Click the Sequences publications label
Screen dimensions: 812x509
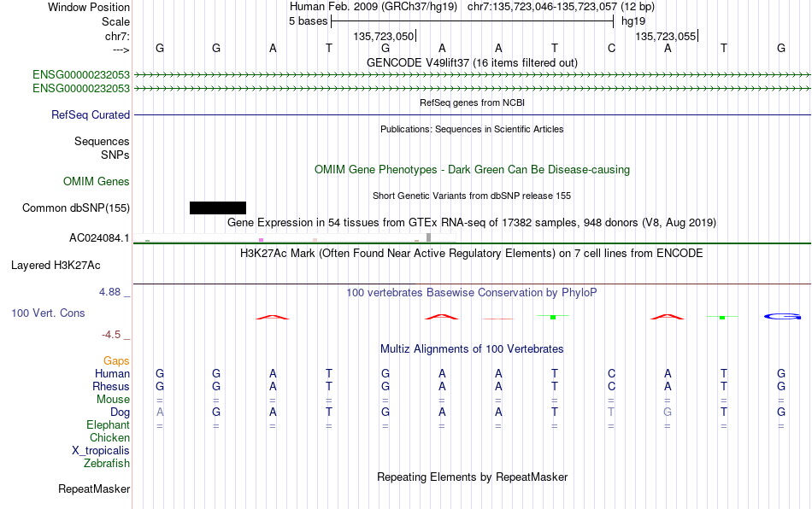[x=102, y=141]
